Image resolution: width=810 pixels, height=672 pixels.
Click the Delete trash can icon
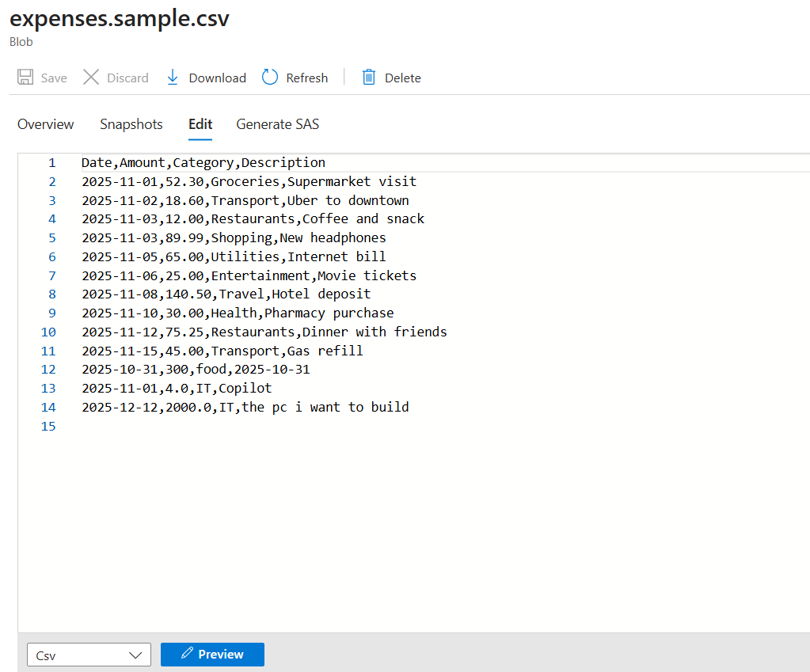pos(369,78)
